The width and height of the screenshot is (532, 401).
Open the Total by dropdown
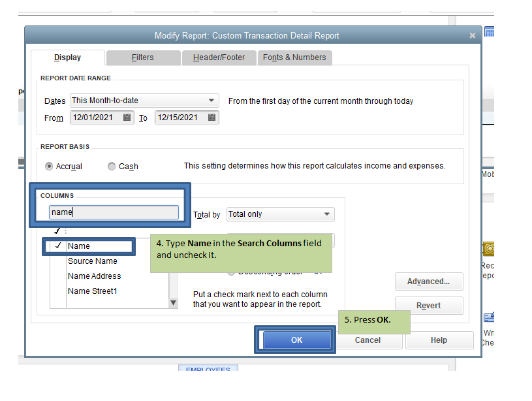(327, 214)
